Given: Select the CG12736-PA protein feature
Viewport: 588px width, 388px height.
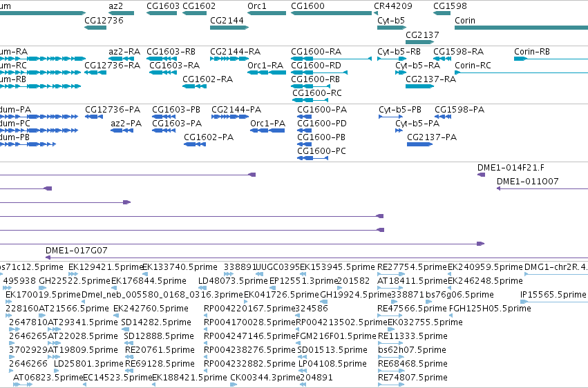Looking at the screenshot, I should [x=94, y=117].
